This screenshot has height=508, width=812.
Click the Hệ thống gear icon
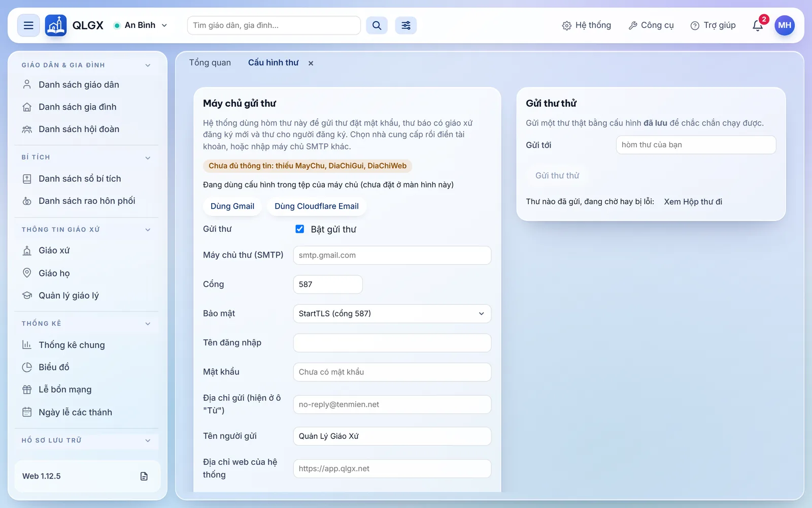[x=567, y=25]
